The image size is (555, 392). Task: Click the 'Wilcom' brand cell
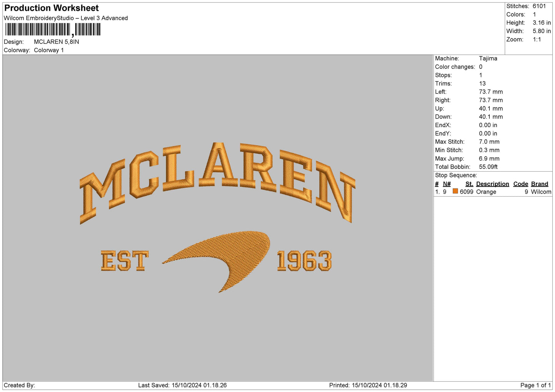tap(541, 192)
